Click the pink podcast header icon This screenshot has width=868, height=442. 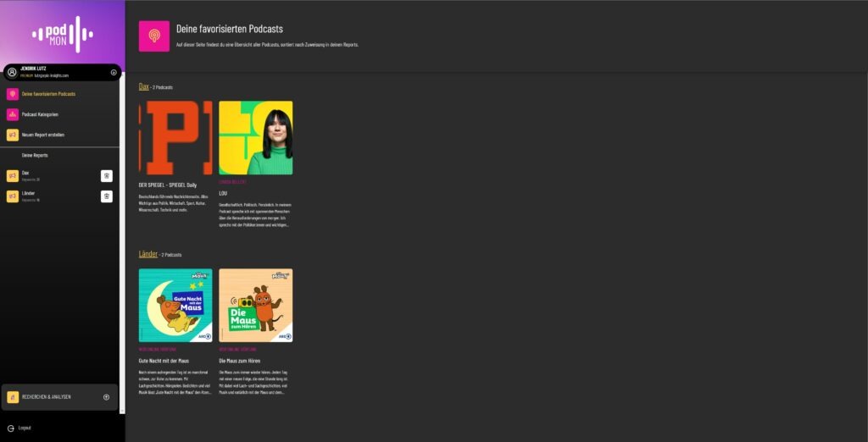coord(154,36)
